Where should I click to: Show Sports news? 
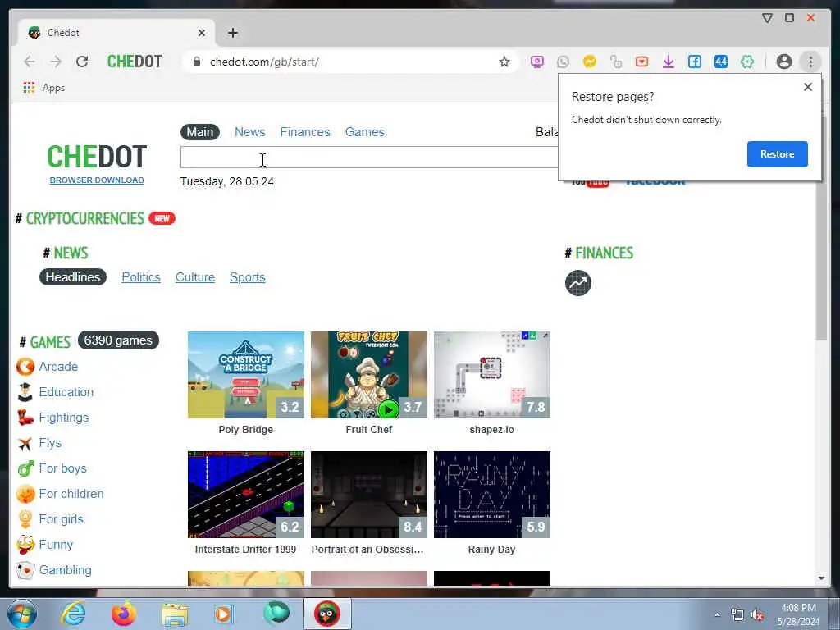point(247,277)
